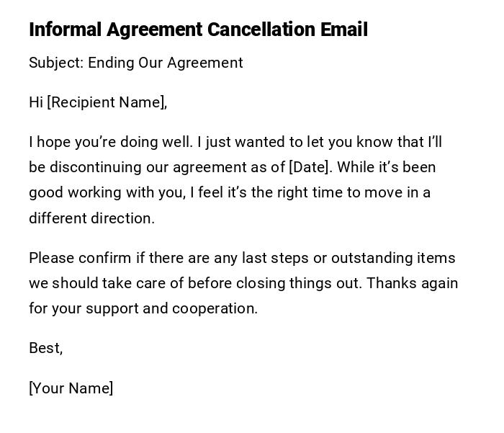The image size is (504, 433).
Task: Click the "Best," sign-off
Action: click(45, 348)
